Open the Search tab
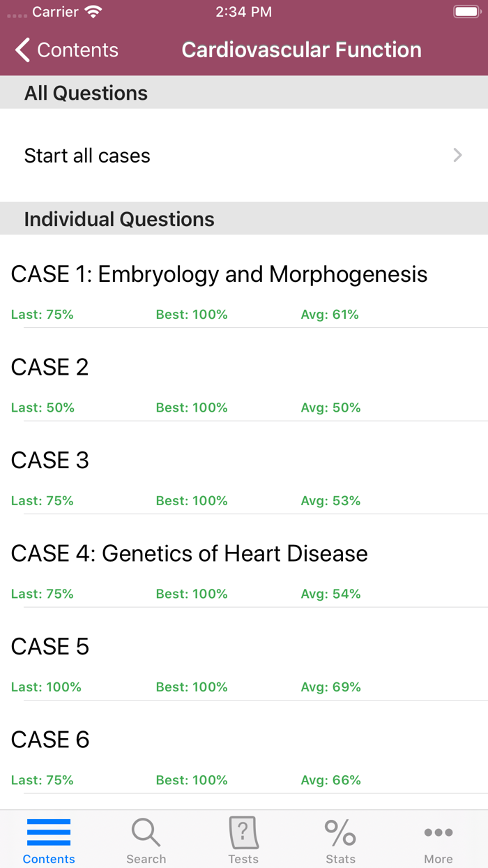Screen dimensions: 488x868 coord(146,839)
